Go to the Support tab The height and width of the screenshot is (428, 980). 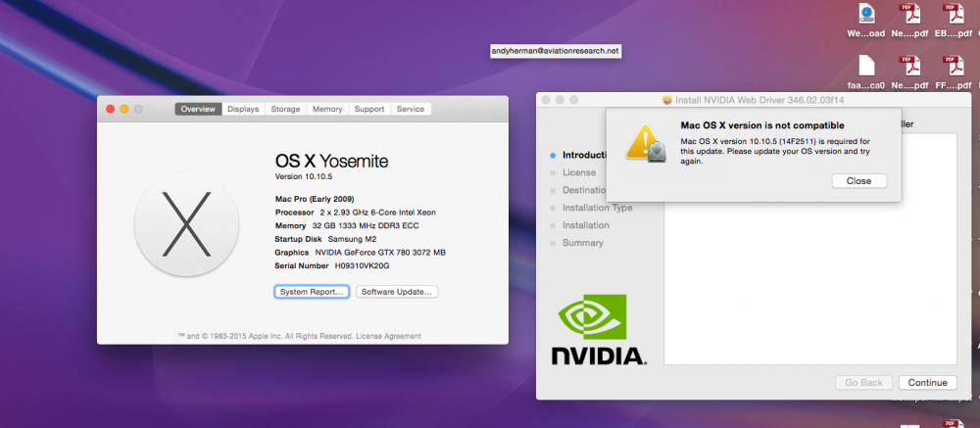pyautogui.click(x=369, y=109)
